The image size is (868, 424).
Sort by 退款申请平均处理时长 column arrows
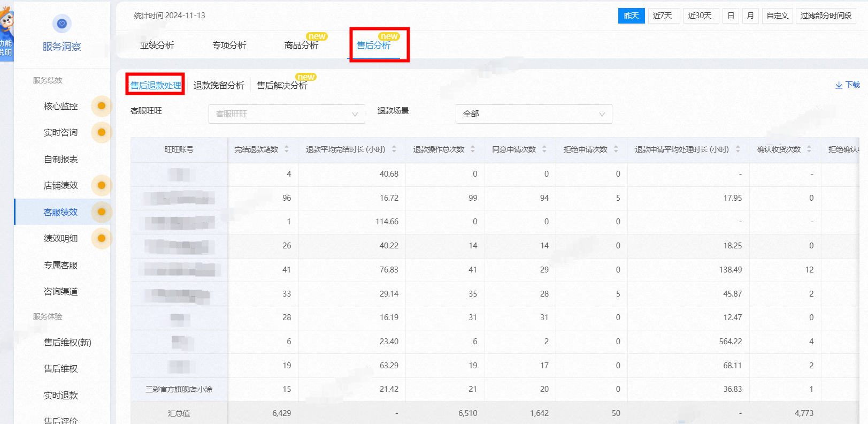[738, 149]
